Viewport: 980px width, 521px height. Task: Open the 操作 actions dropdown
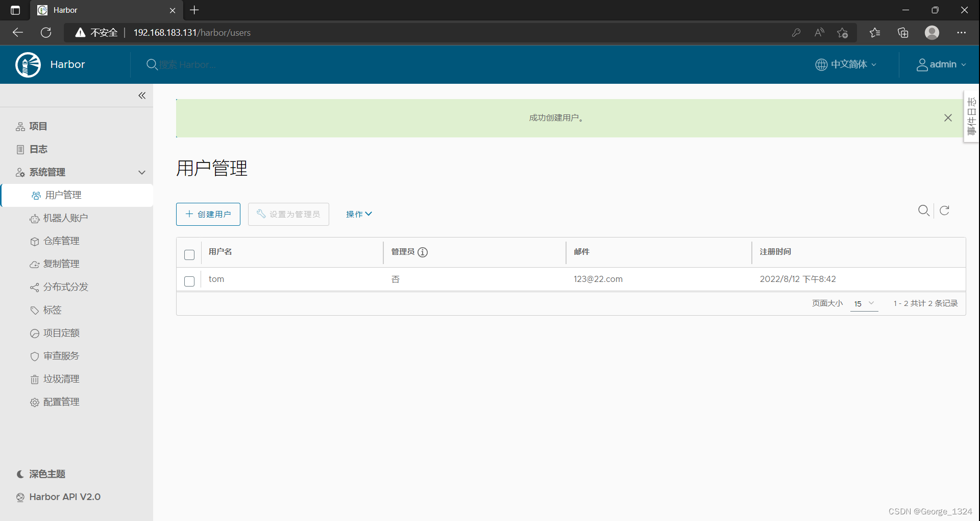(359, 214)
